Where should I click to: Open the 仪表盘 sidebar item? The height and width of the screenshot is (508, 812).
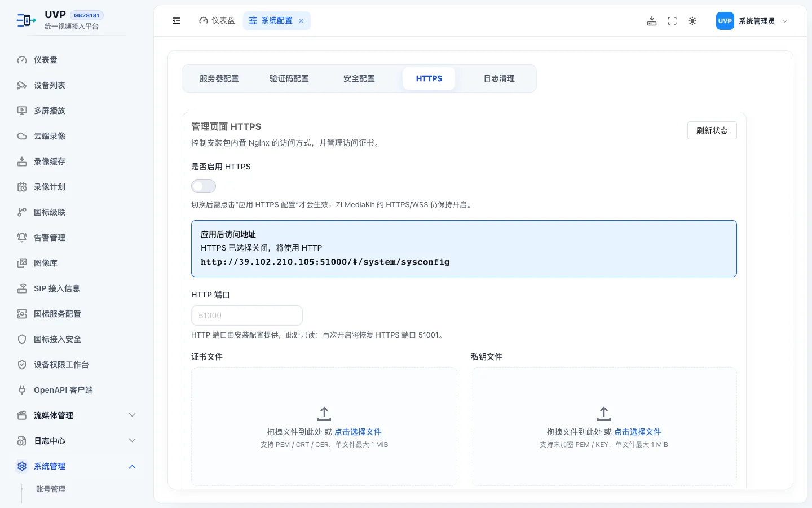(77, 60)
